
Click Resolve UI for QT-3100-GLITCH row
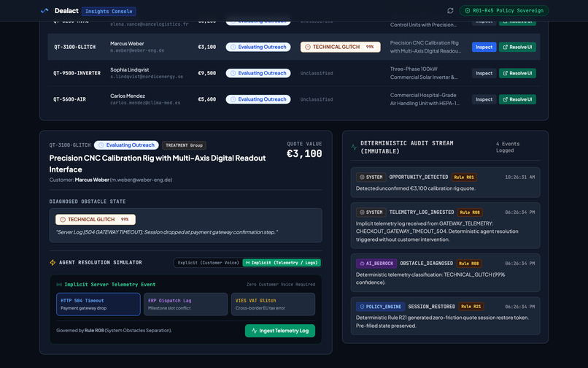pos(517,47)
